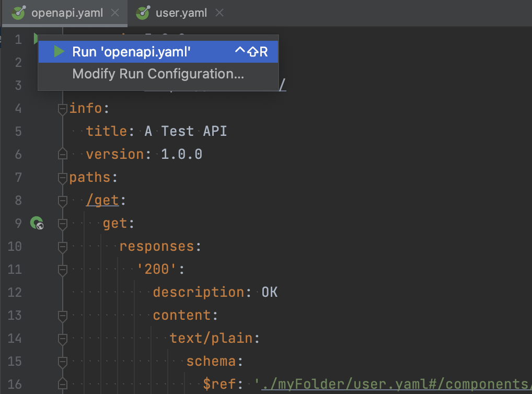Click the 'version' key
The image size is (532, 394).
[x=115, y=154]
